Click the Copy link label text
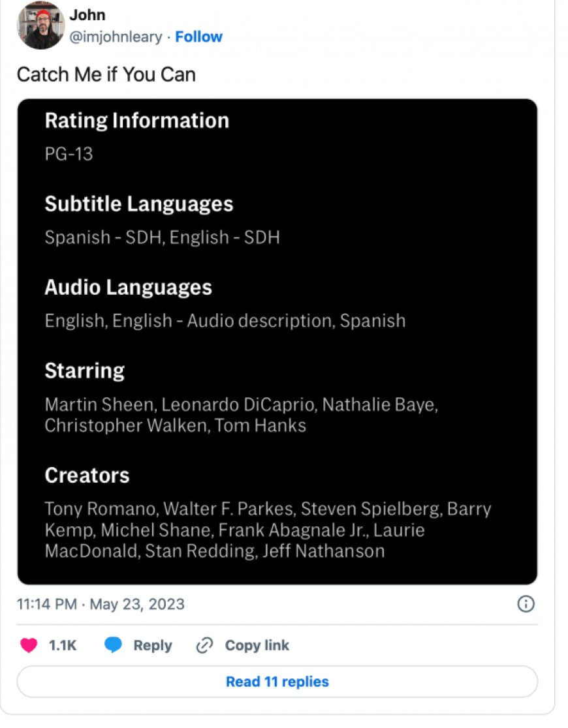568x728 pixels. tap(257, 645)
